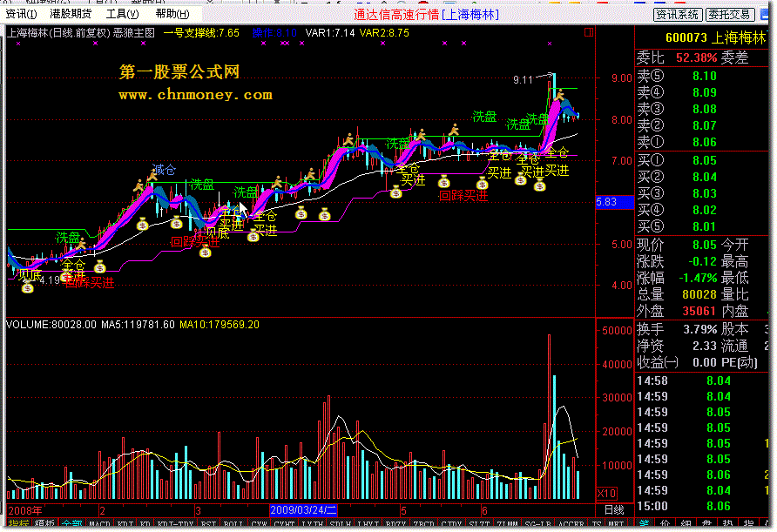
Task: Switch to the ZLMM indicator tab
Action: [x=508, y=523]
